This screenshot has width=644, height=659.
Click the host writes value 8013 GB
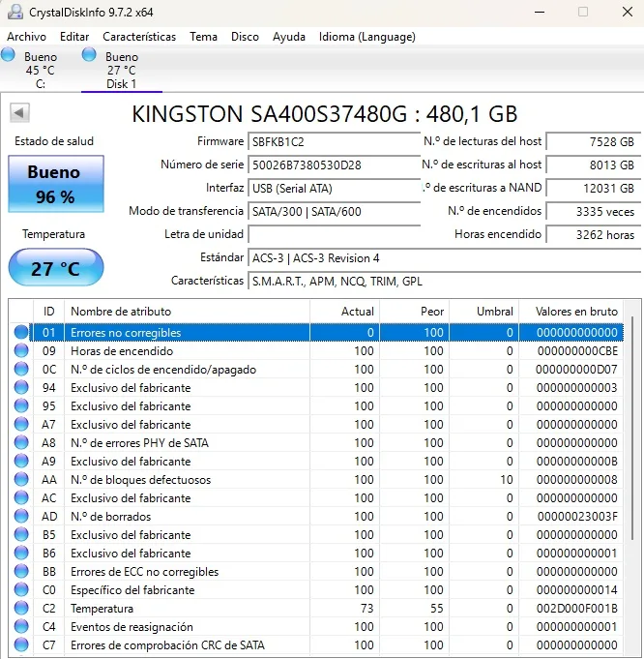tap(594, 165)
